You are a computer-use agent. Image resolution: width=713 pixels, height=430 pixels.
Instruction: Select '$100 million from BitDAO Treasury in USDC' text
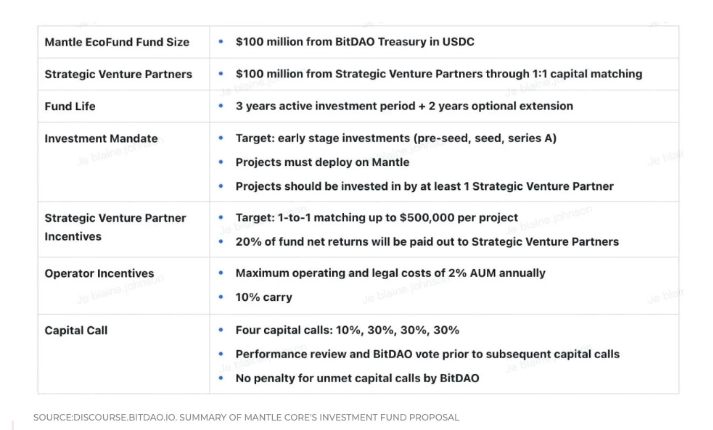pyautogui.click(x=355, y=42)
